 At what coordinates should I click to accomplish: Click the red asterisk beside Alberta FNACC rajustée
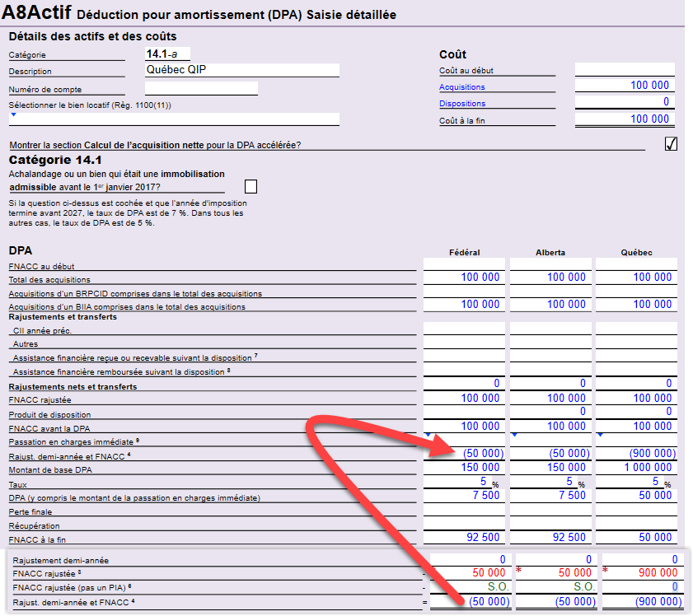[519, 572]
